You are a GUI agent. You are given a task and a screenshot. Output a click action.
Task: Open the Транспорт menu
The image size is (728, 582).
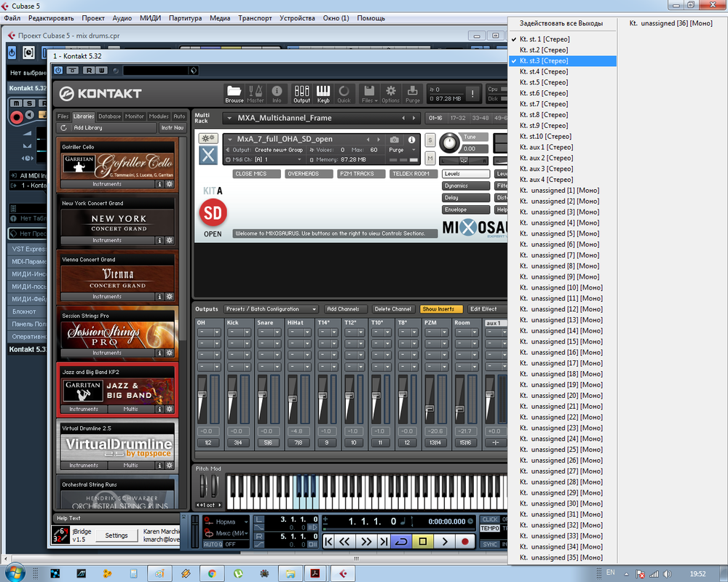[255, 18]
